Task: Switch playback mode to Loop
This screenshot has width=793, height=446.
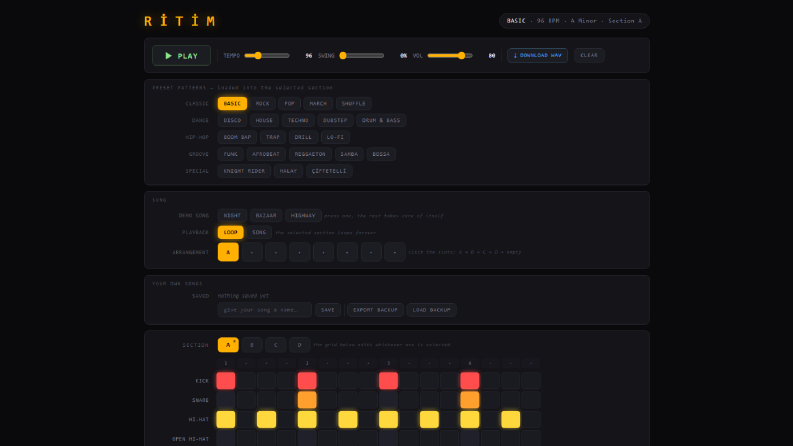Action: (x=231, y=232)
